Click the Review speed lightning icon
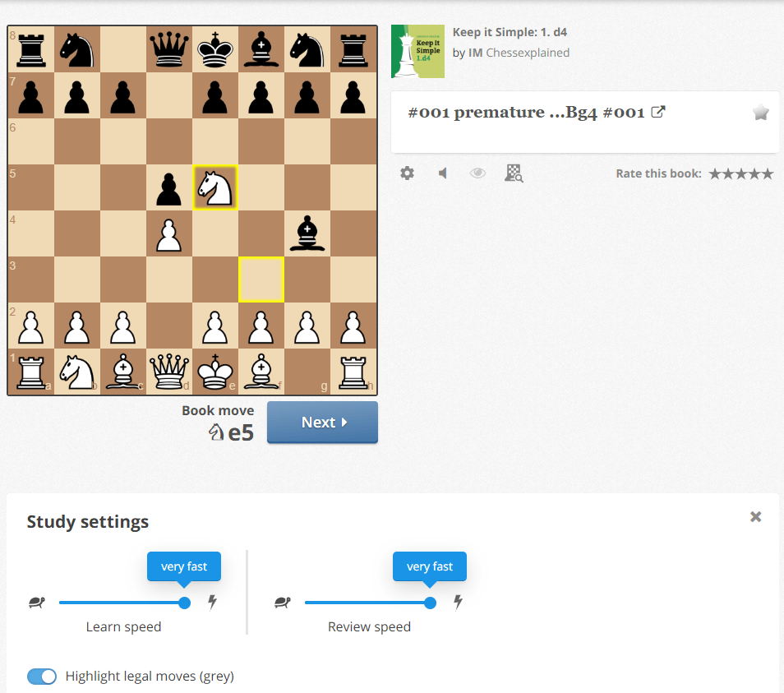 458,602
